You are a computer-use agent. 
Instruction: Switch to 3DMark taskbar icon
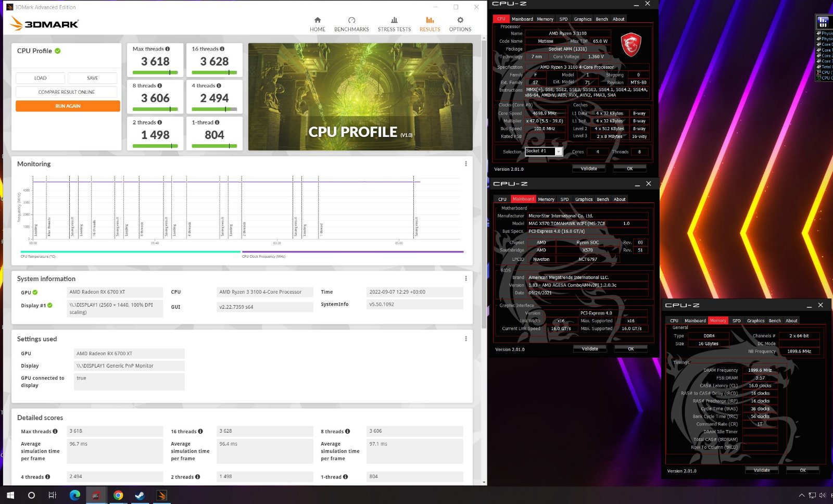coord(161,495)
